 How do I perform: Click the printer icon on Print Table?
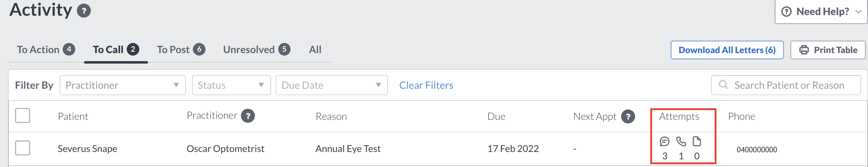tap(804, 50)
